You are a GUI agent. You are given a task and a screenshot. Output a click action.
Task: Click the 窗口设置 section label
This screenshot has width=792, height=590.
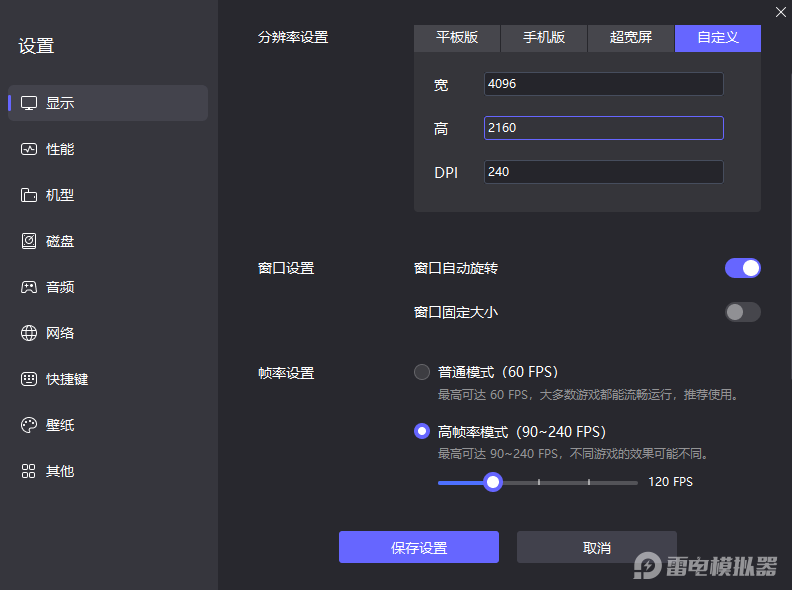point(286,268)
